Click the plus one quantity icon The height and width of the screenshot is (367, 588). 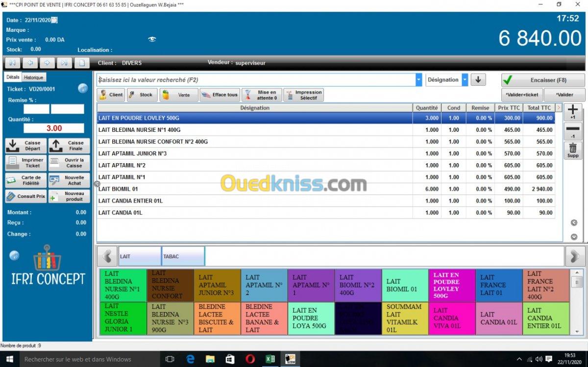click(572, 112)
